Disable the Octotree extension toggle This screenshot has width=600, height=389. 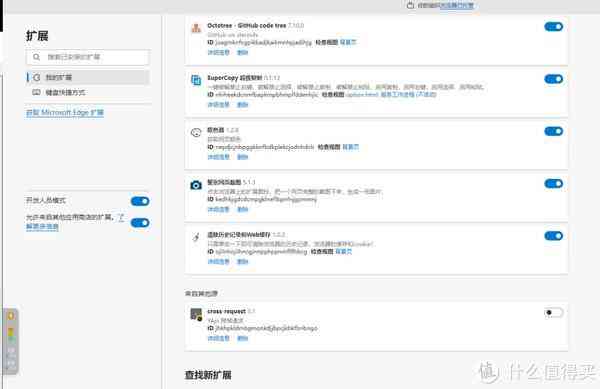[553, 26]
